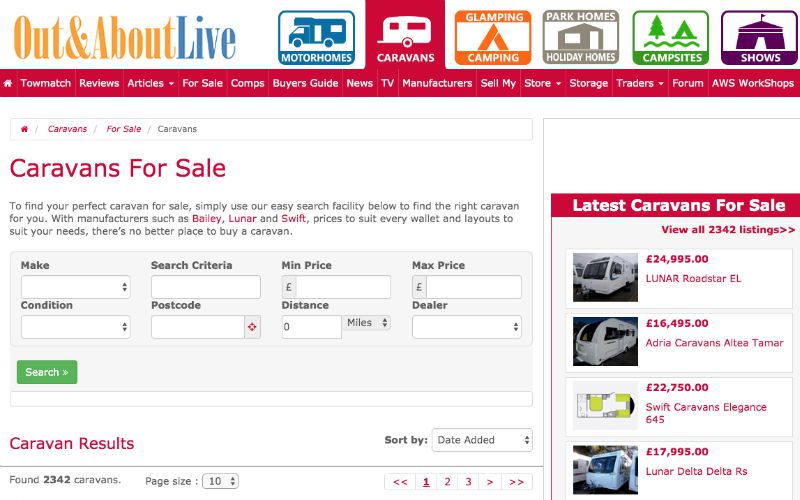This screenshot has height=500, width=800.
Task: Click the Postcode input field
Action: coord(198,327)
